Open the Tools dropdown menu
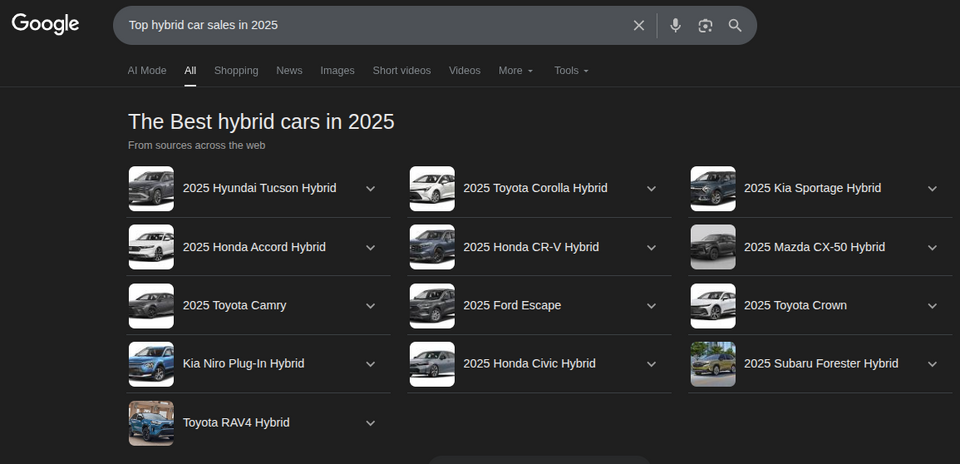The image size is (960, 464). [x=571, y=70]
